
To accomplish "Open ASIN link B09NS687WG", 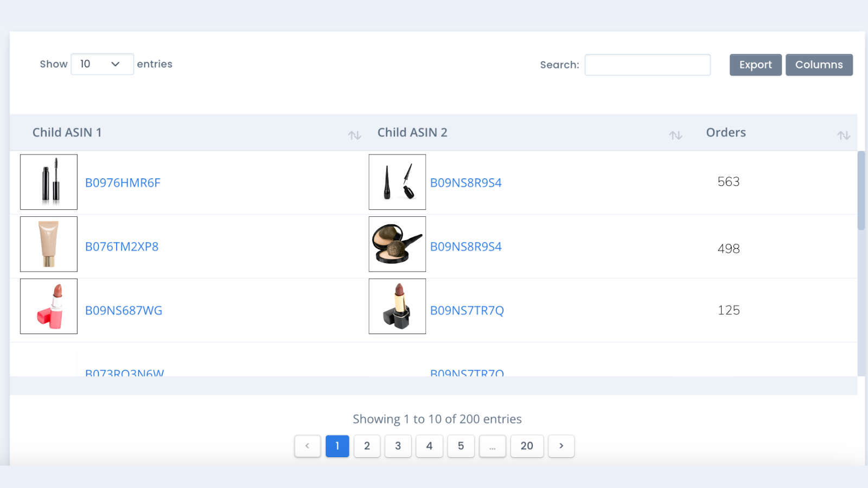I will pyautogui.click(x=124, y=311).
